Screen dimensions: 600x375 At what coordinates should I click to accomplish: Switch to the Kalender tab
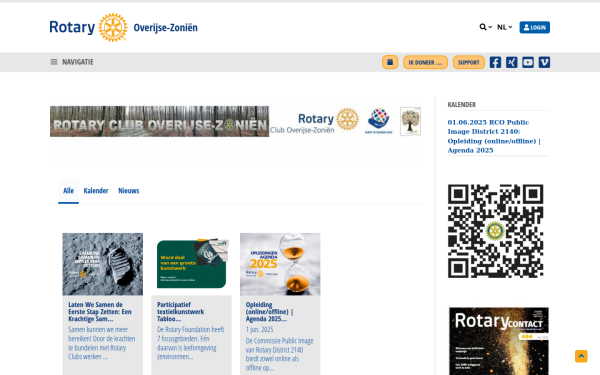tap(96, 191)
